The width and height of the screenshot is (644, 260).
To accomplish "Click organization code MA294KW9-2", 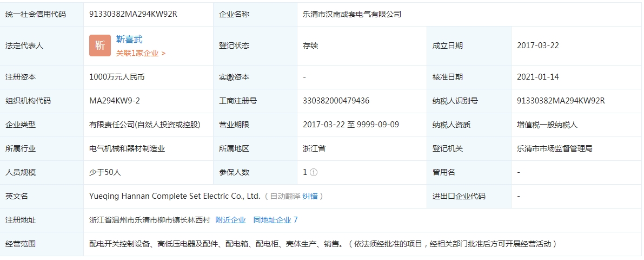I will pos(115,101).
